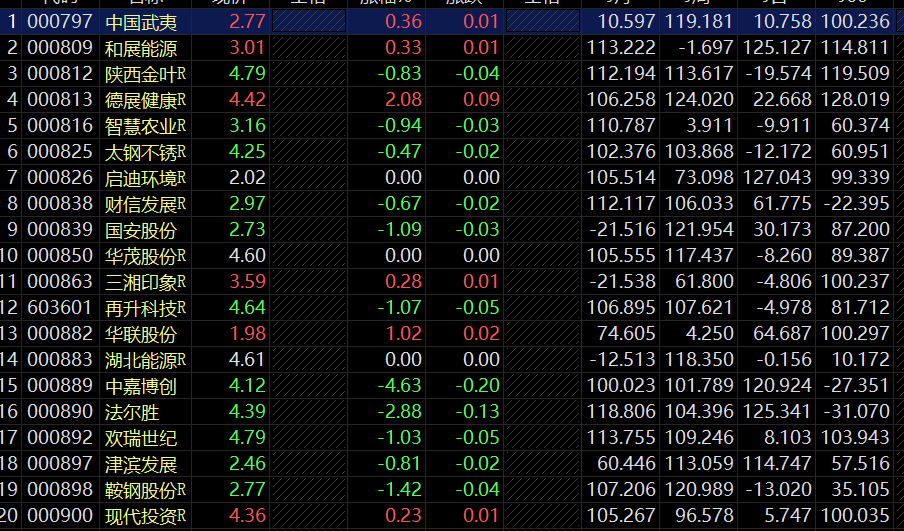
Task: Click stock code 000797
Action: tap(60, 22)
